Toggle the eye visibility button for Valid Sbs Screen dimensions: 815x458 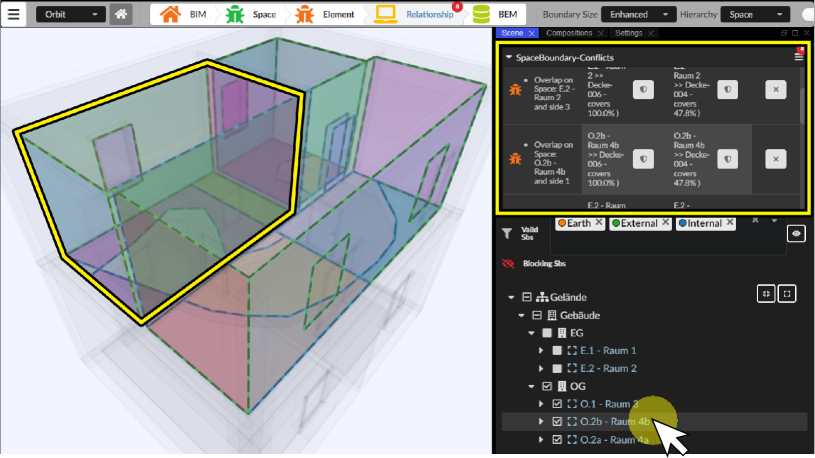pos(796,232)
